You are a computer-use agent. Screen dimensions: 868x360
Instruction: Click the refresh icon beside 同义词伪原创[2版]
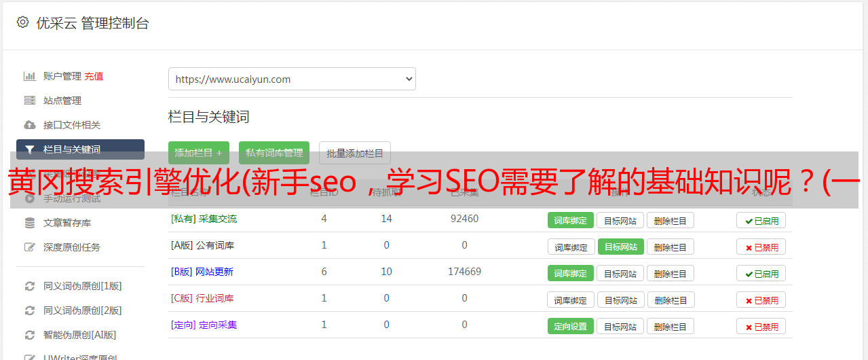pos(29,310)
